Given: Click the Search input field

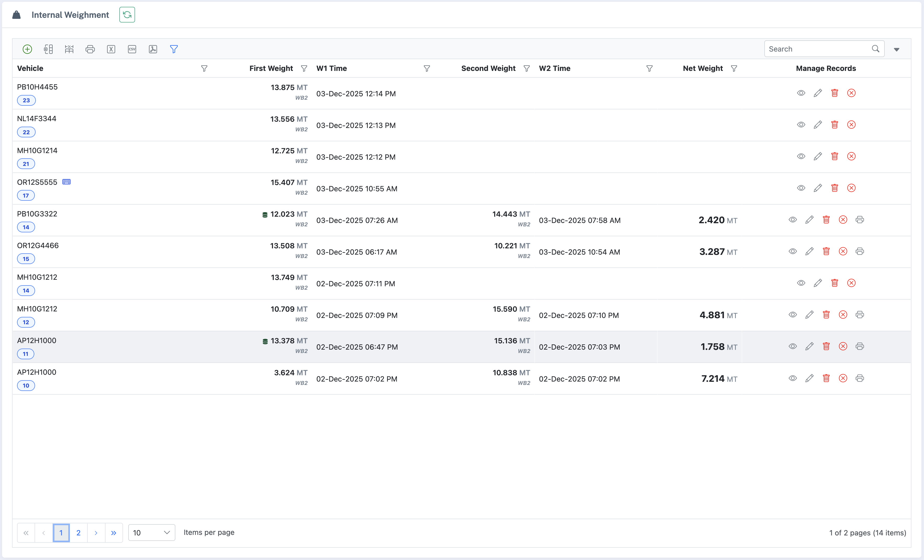Looking at the screenshot, I should pyautogui.click(x=817, y=49).
